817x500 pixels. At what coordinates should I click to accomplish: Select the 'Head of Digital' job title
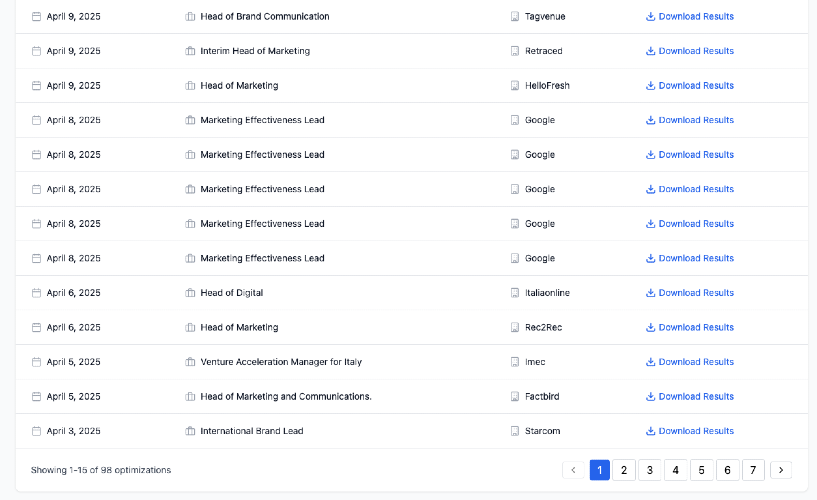click(232, 293)
